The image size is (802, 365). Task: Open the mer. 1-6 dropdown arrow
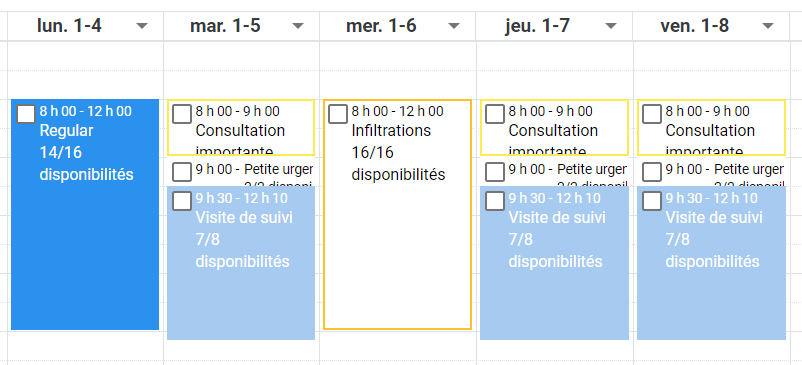pyautogui.click(x=454, y=26)
